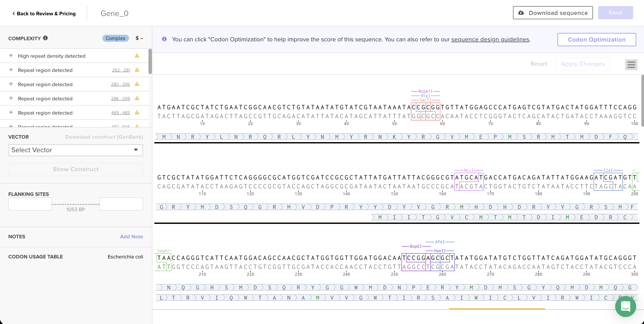Open the sequence design guidelines link

click(x=490, y=39)
